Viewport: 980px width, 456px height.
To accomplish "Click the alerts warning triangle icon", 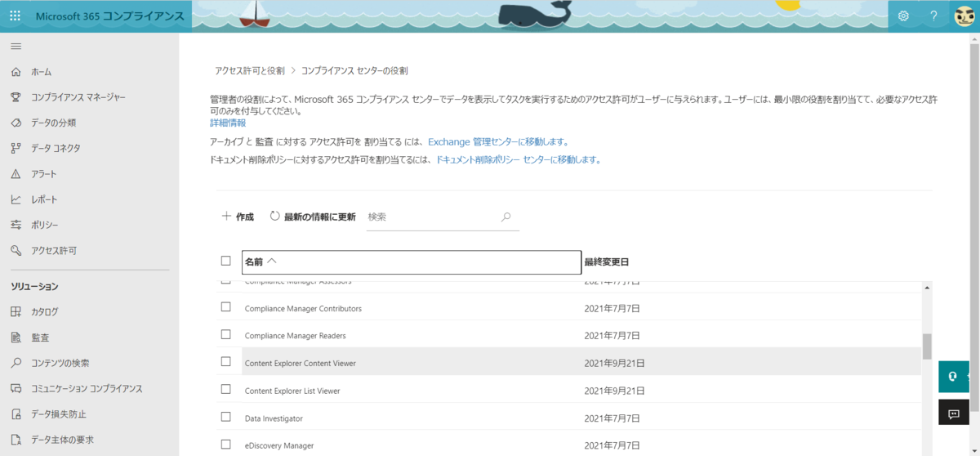I will (x=16, y=174).
